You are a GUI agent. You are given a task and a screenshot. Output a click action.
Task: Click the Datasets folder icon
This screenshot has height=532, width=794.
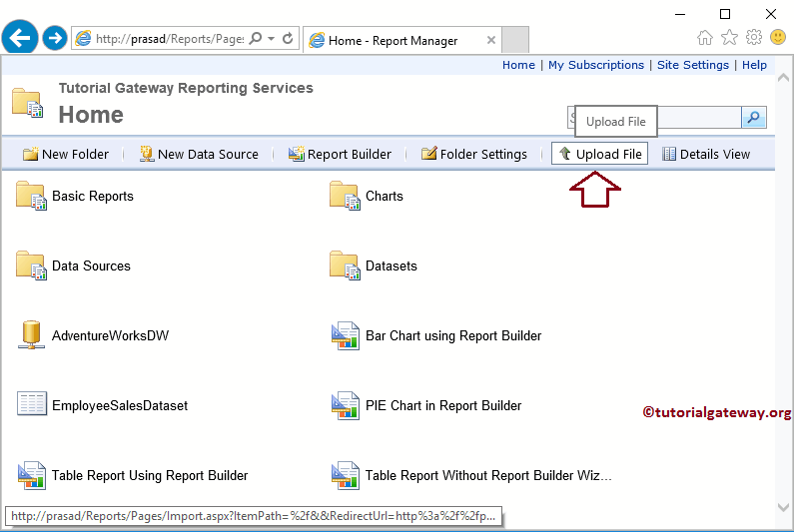pyautogui.click(x=345, y=266)
